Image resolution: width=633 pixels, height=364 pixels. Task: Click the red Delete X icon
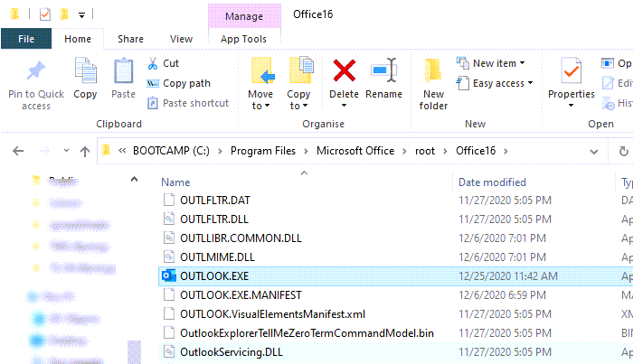[x=344, y=70]
